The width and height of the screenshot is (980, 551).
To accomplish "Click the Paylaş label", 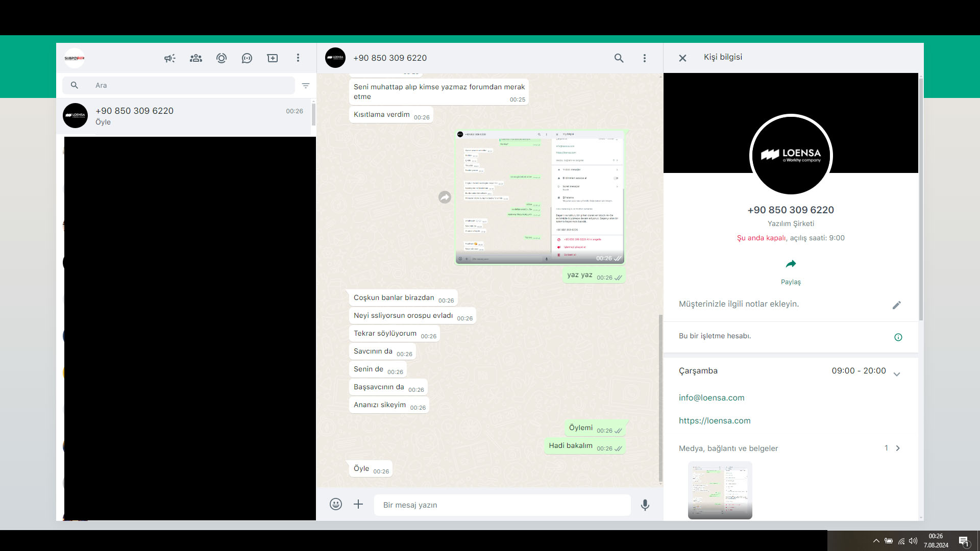I will click(791, 282).
